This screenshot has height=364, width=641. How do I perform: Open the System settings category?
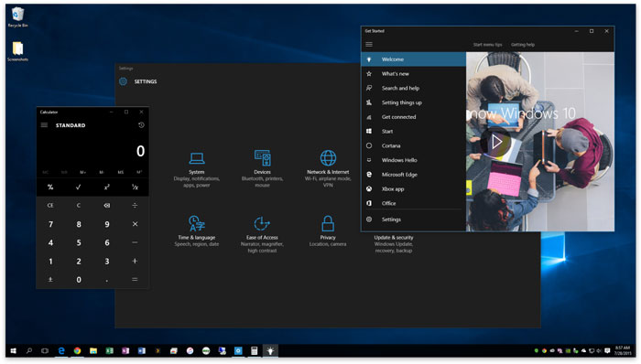197,169
